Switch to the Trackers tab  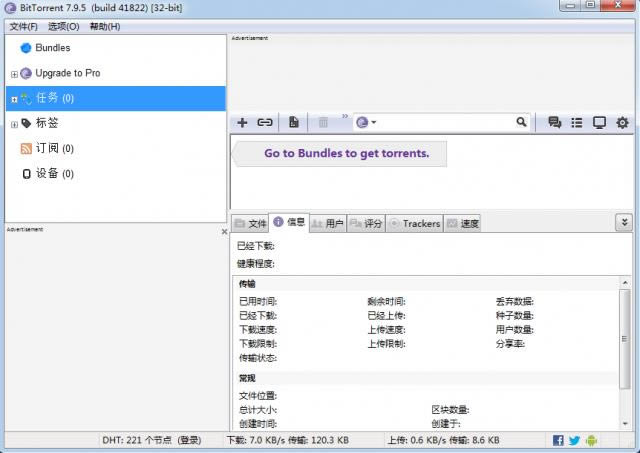[x=415, y=223]
